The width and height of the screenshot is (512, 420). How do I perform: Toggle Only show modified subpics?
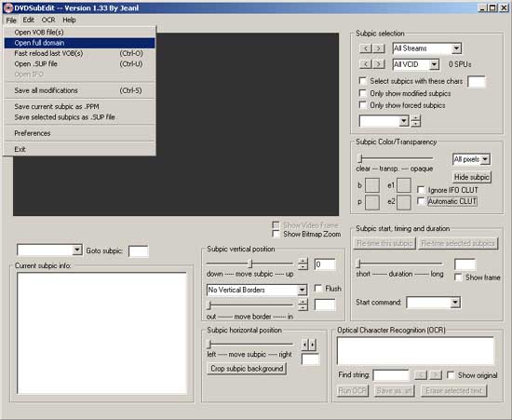tap(362, 93)
